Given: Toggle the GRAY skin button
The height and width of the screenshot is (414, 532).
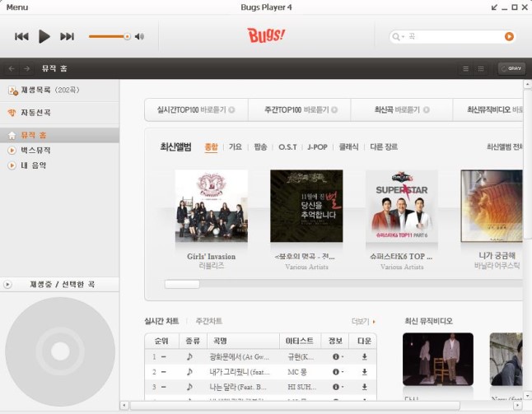Looking at the screenshot, I should click(511, 68).
